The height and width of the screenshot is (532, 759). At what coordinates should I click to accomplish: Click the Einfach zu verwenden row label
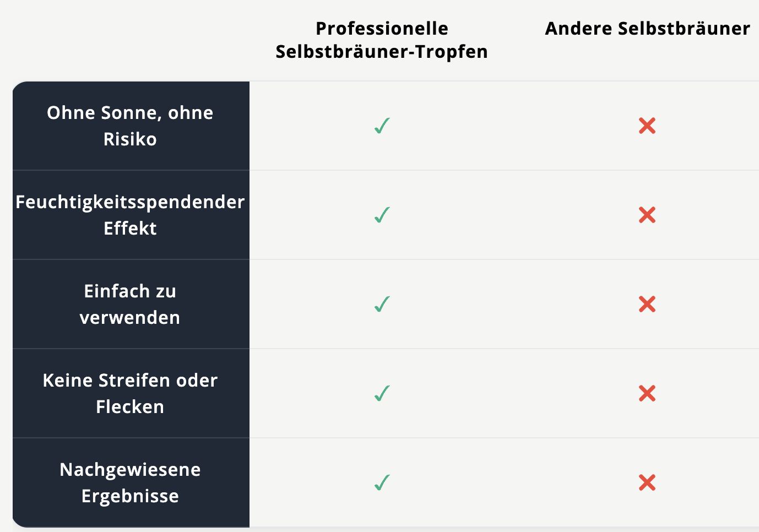130,304
